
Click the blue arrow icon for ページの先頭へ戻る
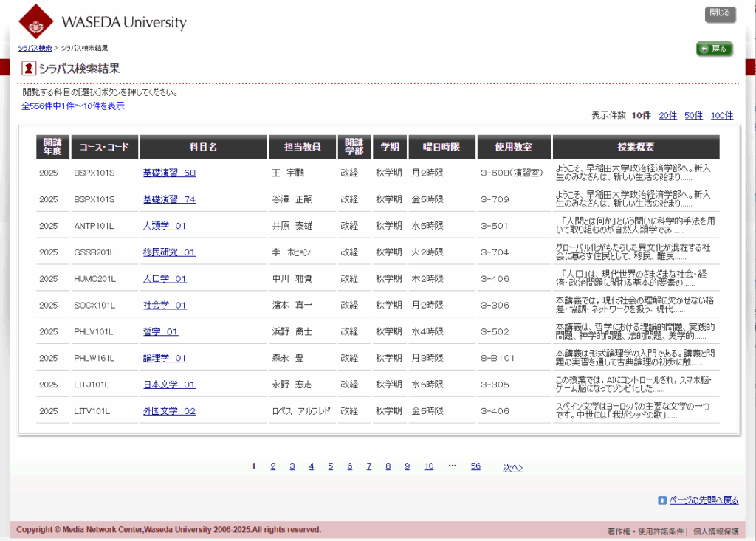[x=662, y=500]
